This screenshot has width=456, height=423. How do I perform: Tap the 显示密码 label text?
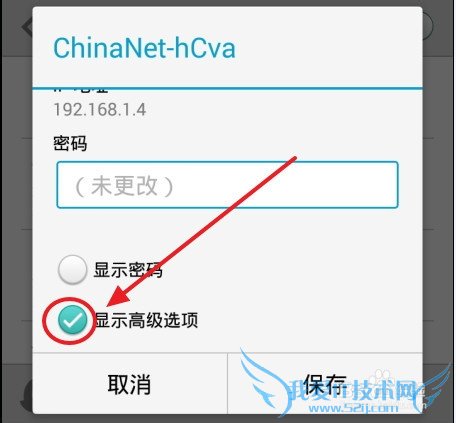pyautogui.click(x=128, y=270)
